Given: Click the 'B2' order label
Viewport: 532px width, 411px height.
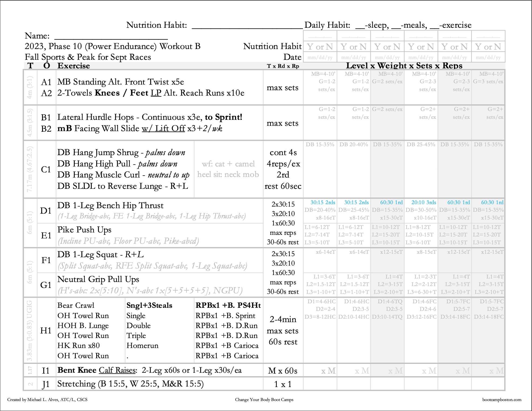Looking at the screenshot, I should 46,129.
